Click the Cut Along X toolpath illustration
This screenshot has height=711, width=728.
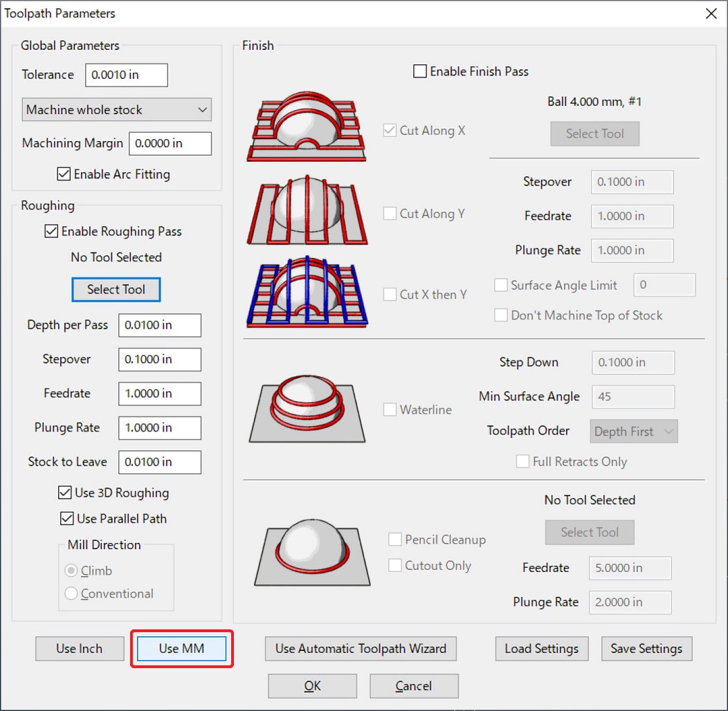(x=307, y=130)
